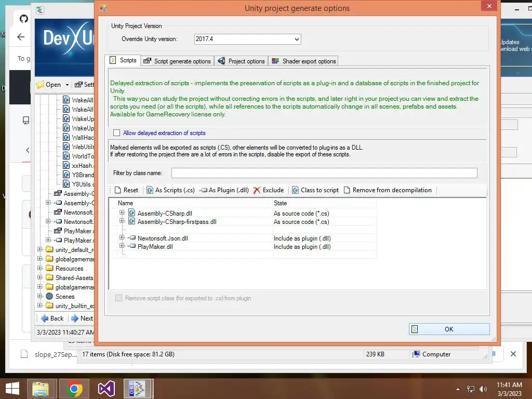The image size is (532, 399).
Task: Select the PlayMaker.dll row
Action: point(155,247)
